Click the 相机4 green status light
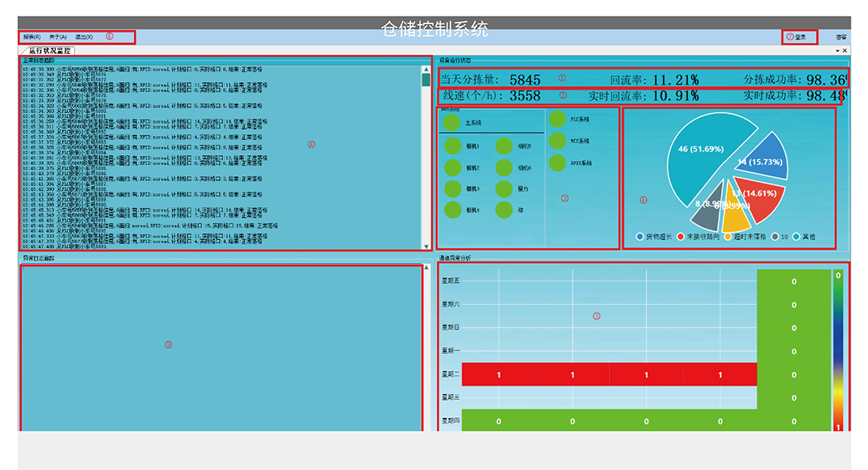The width and height of the screenshot is (868, 470). point(452,211)
